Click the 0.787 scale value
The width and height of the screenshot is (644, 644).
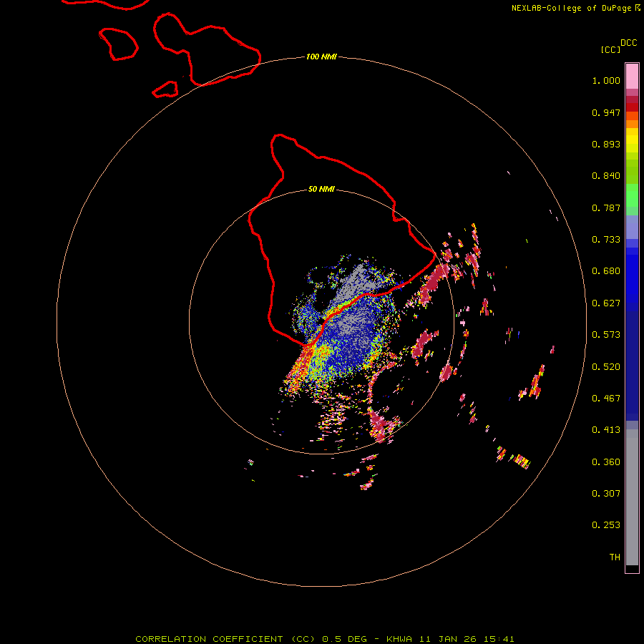[x=606, y=208]
